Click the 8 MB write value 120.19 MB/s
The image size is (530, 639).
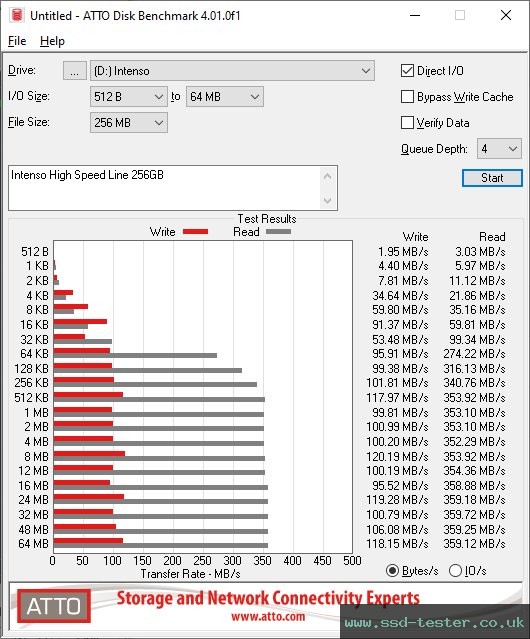(397, 456)
